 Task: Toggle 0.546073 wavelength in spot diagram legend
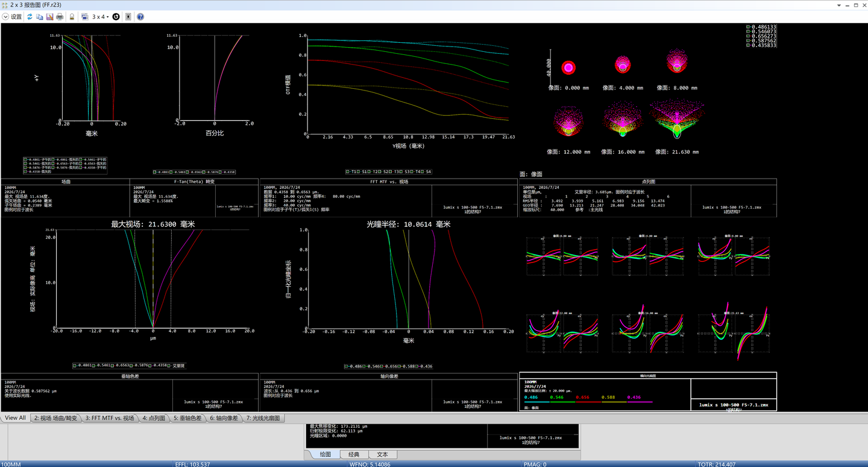tap(748, 31)
